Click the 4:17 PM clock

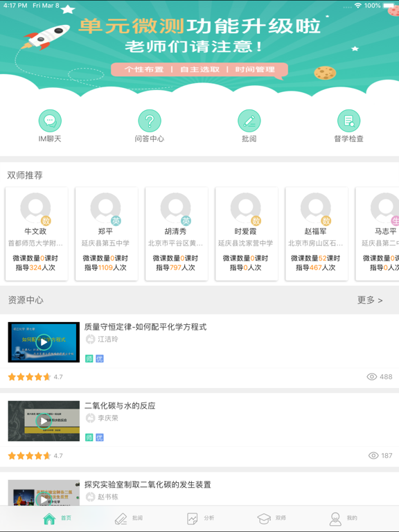[15, 6]
